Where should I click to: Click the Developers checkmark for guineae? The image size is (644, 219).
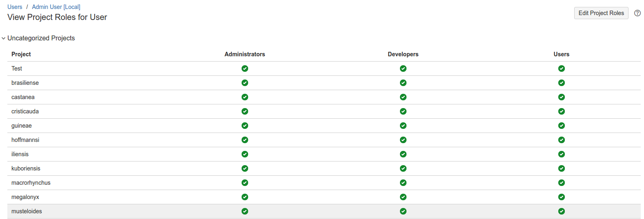403,126
